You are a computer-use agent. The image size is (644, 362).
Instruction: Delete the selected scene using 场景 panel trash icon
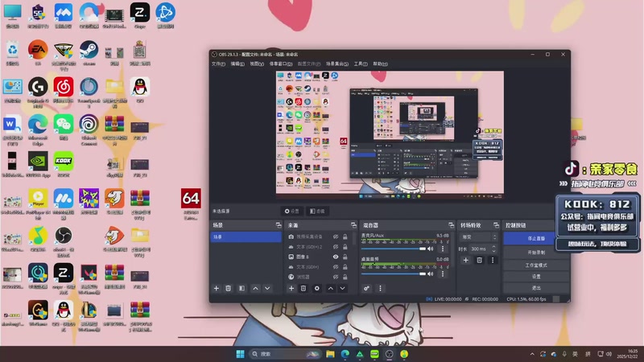click(x=229, y=289)
